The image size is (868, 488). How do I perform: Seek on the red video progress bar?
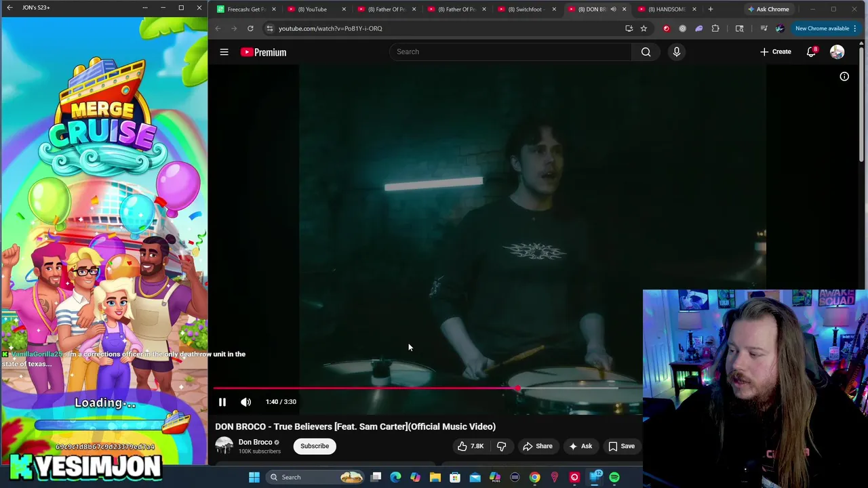[x=427, y=388]
